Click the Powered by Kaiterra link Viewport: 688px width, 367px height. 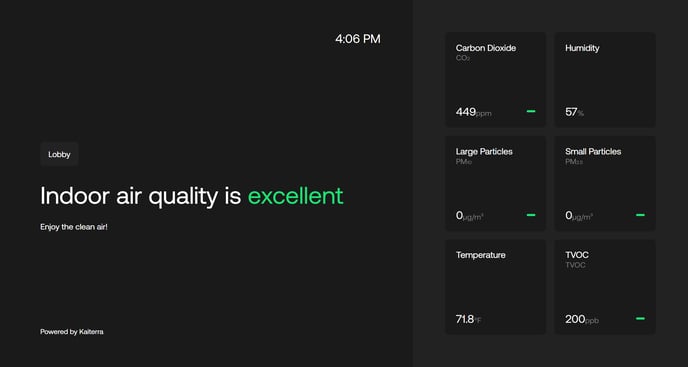[x=72, y=332]
